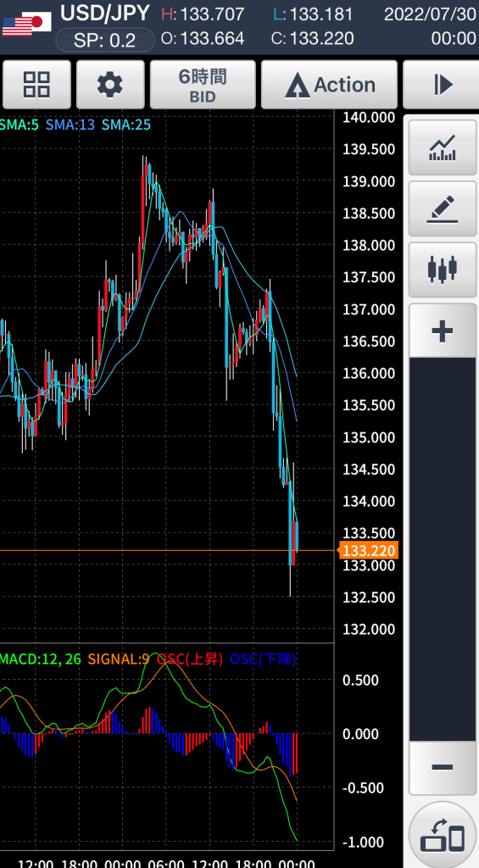Open the Action menu

[330, 85]
